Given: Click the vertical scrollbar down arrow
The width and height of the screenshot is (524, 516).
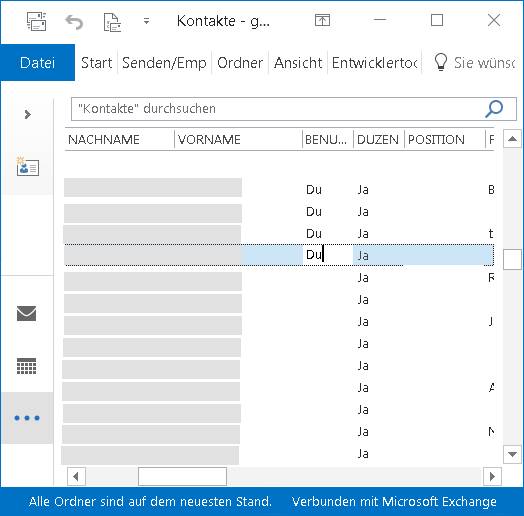Looking at the screenshot, I should click(x=512, y=454).
